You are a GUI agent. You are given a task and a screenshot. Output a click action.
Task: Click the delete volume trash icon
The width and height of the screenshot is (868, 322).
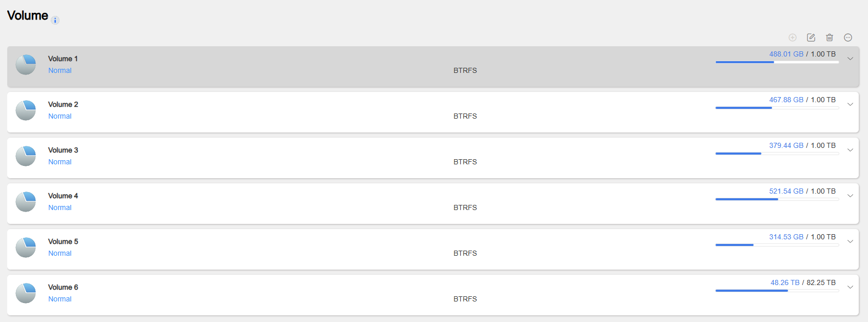[830, 37]
